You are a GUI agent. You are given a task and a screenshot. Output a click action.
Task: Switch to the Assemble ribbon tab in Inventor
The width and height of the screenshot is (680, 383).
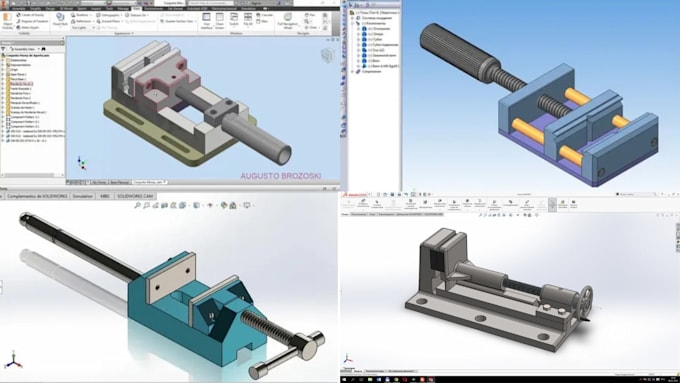click(x=18, y=8)
